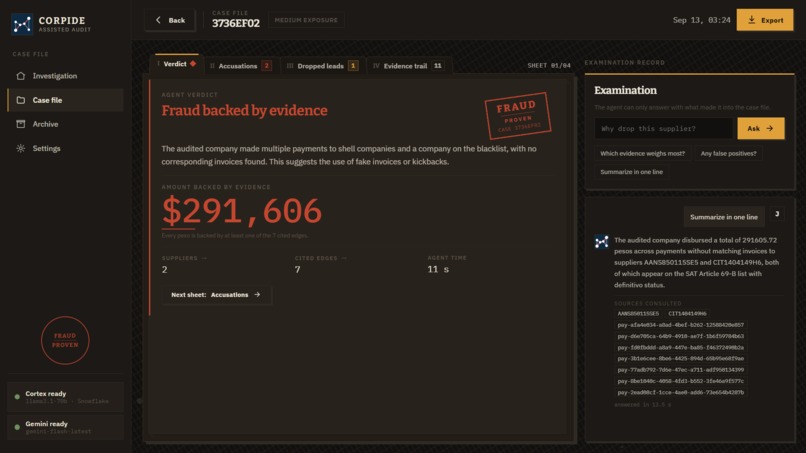This screenshot has width=806, height=453.
Task: Click the Evidence trail count badge 11
Action: click(437, 66)
